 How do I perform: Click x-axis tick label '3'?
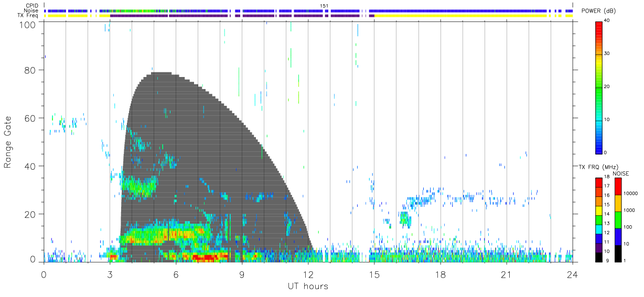point(110,274)
